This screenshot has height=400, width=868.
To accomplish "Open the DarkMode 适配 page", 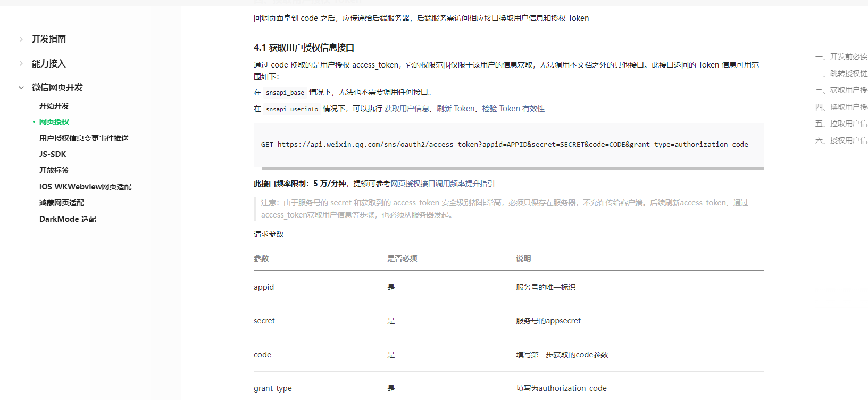I will click(68, 219).
